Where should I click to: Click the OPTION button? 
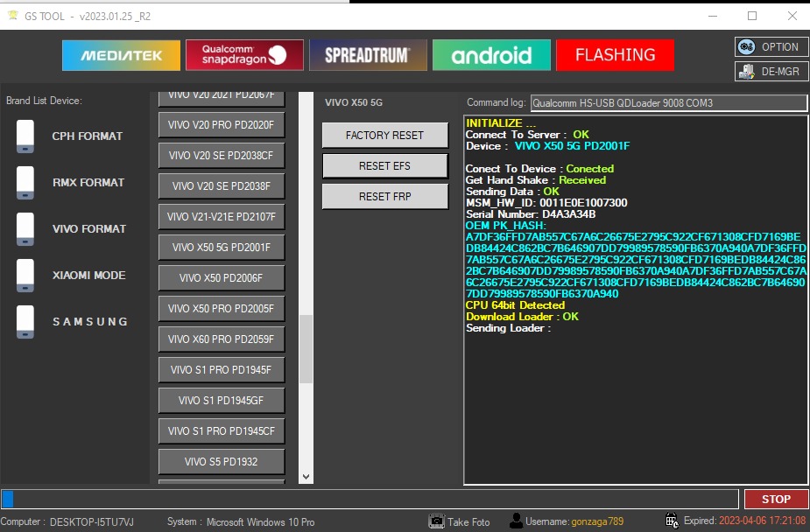771,47
